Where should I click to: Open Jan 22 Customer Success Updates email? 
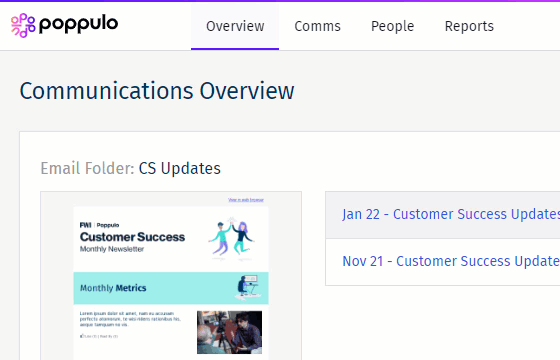point(451,214)
